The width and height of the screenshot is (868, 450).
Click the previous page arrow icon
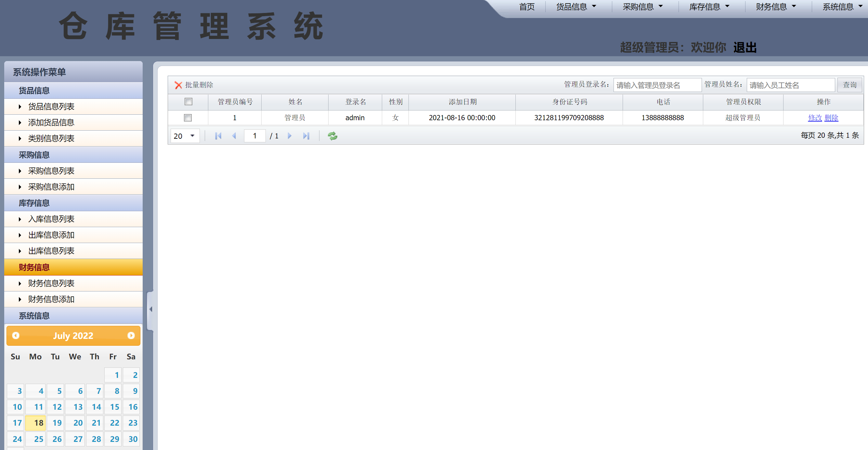coord(235,135)
